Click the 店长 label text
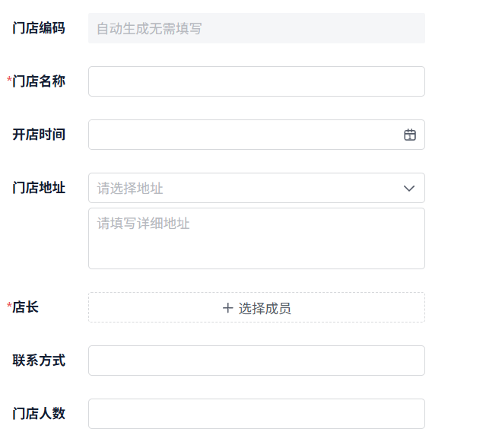This screenshot has width=486, height=448. [26, 307]
